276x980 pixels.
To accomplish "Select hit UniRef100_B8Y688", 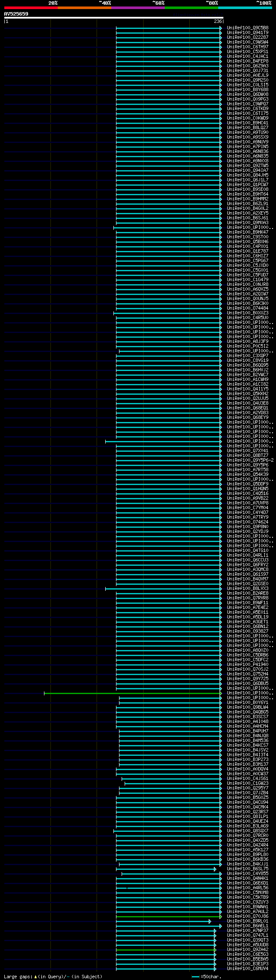I will (248, 90).
